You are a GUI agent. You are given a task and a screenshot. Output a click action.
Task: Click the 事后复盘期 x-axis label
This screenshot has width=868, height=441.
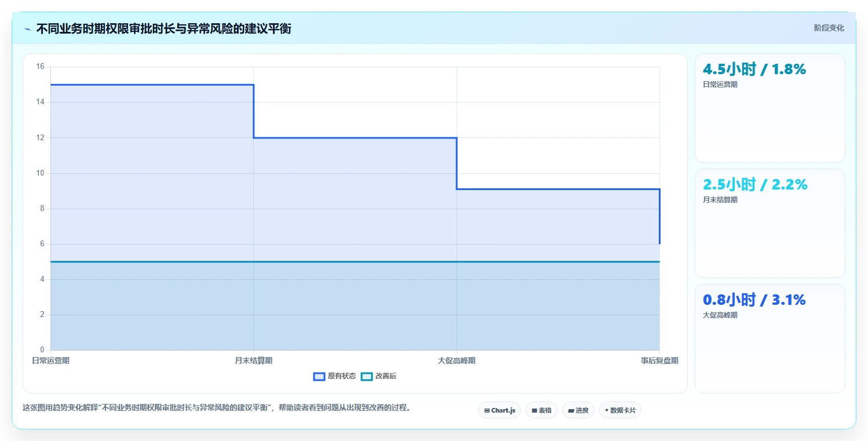[x=659, y=360]
